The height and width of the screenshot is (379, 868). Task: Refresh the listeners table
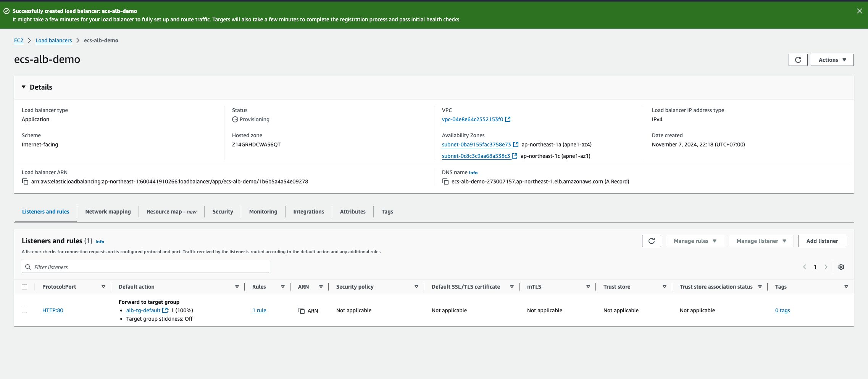click(x=652, y=241)
